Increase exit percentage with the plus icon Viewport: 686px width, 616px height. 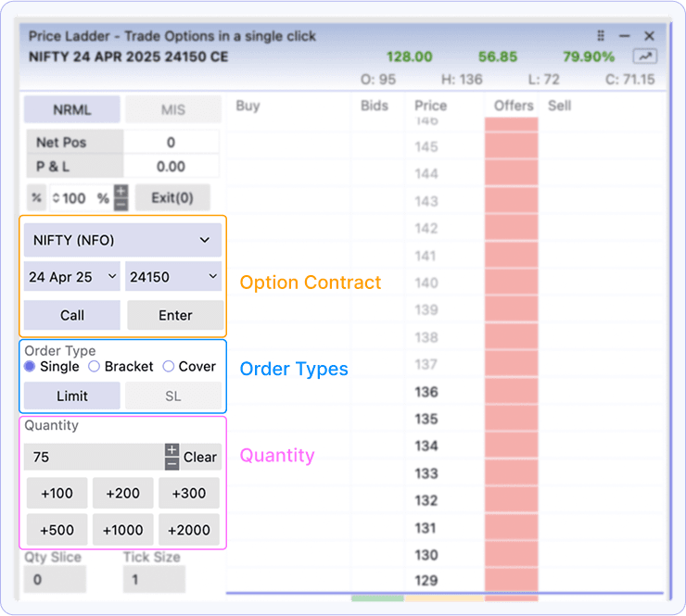click(x=121, y=192)
